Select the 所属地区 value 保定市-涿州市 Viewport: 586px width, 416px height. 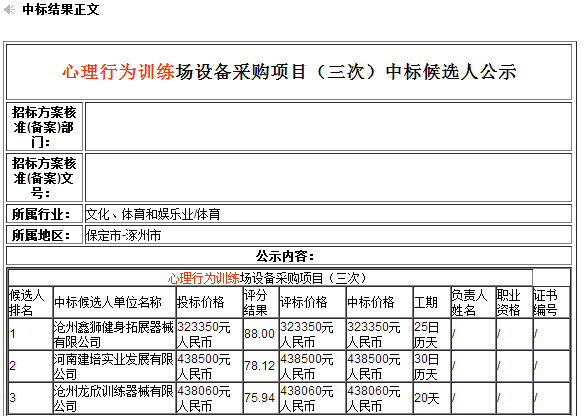point(123,235)
